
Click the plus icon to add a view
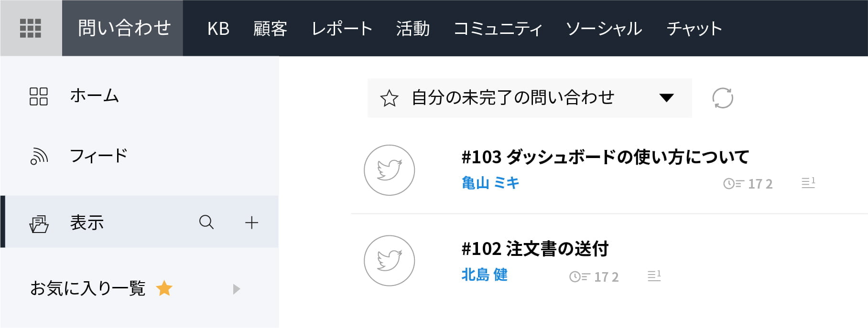pos(251,222)
